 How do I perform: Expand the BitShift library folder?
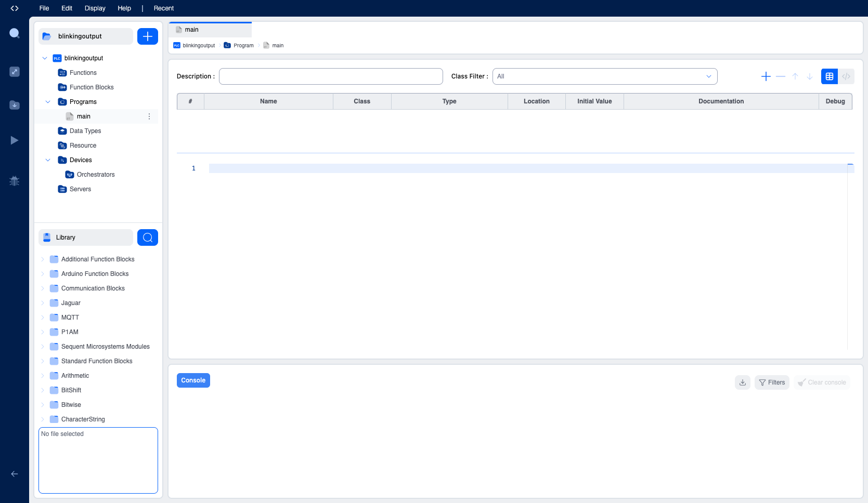point(43,390)
